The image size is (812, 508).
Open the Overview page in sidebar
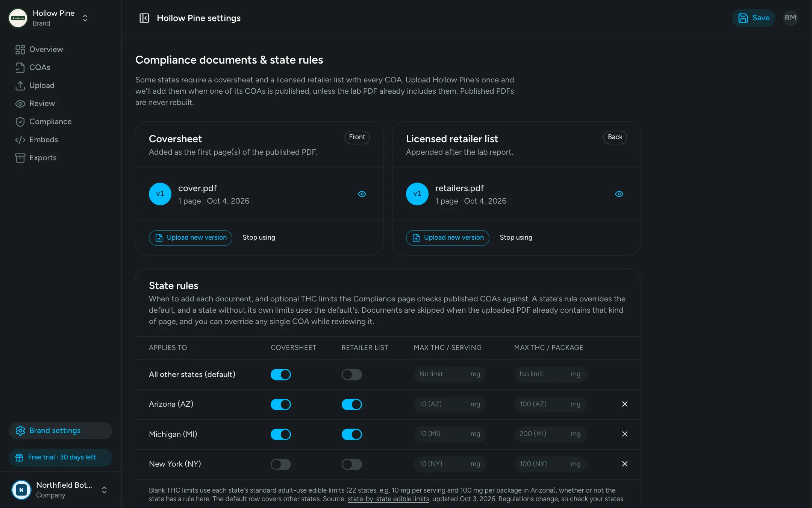point(60,49)
